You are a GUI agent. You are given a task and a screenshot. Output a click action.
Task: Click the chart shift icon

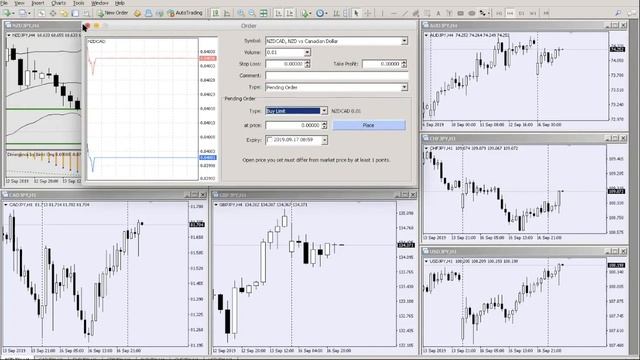pos(290,13)
